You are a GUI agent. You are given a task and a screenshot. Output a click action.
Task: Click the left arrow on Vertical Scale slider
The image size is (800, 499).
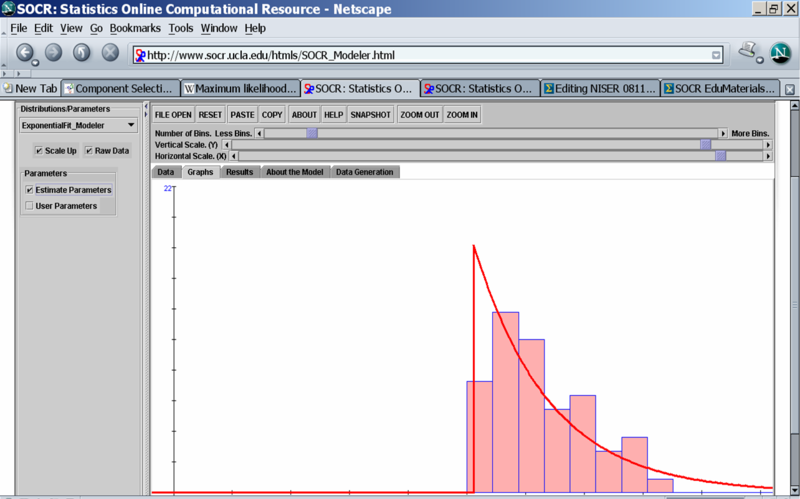coord(227,145)
